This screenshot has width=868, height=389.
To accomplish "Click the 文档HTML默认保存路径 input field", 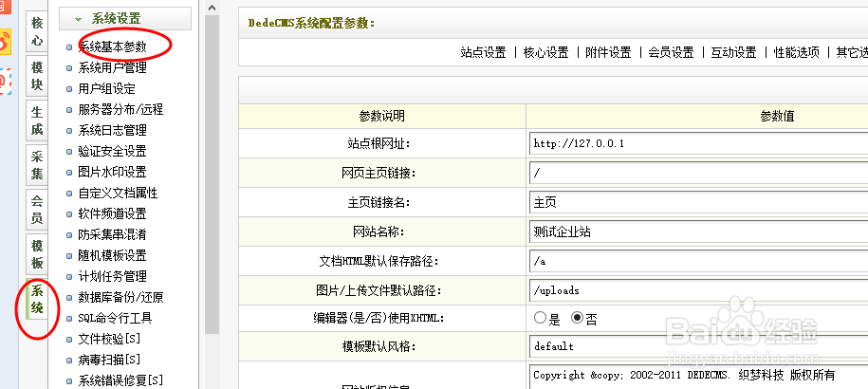I will (698, 261).
